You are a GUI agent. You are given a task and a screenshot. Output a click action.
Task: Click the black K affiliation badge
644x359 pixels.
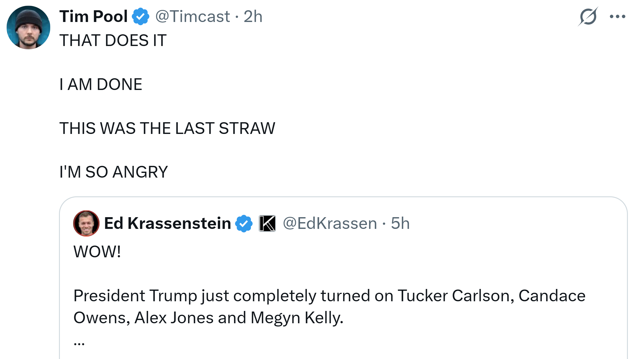coord(267,224)
